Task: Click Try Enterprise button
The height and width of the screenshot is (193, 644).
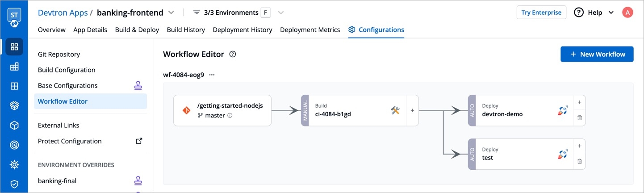Action: [541, 13]
